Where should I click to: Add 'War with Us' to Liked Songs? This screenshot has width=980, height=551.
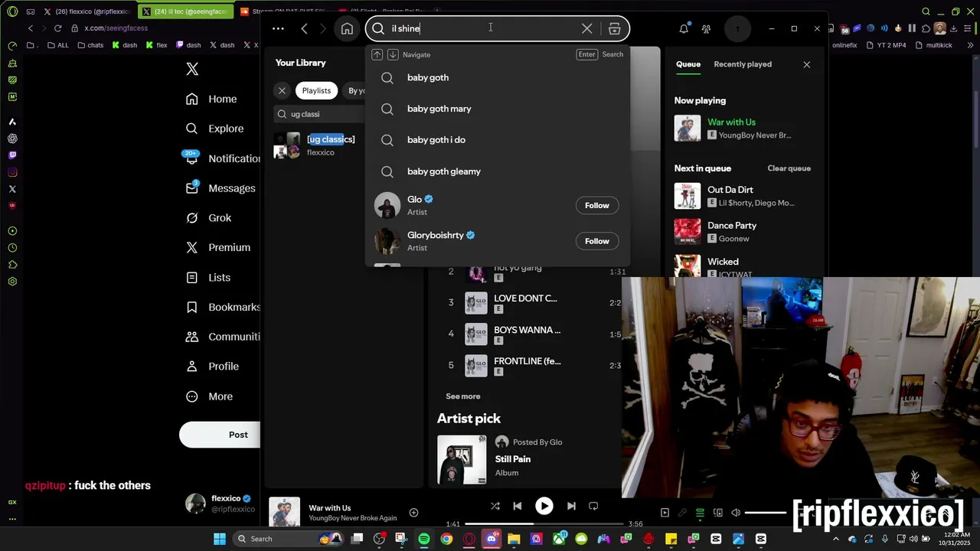(x=413, y=513)
